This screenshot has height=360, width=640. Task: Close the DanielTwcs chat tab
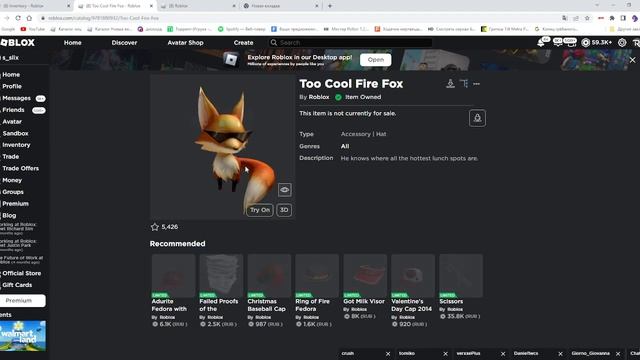point(560,354)
